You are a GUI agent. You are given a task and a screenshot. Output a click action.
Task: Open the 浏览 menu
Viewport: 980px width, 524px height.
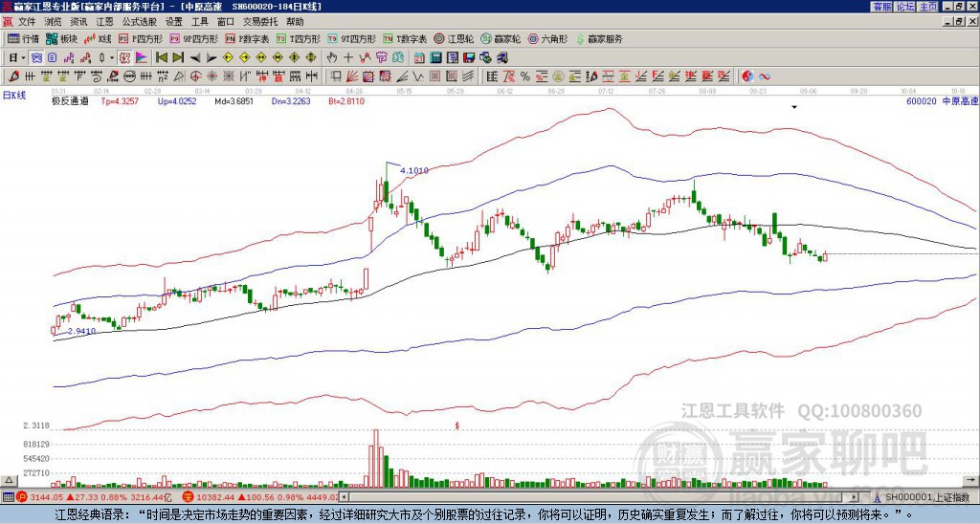[x=54, y=22]
